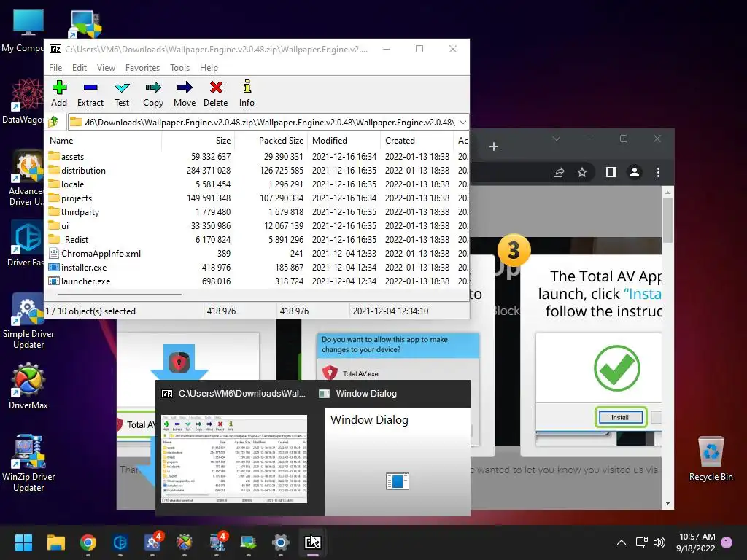747x560 pixels.
Task: Run the Test archive tool
Action: coord(122,93)
